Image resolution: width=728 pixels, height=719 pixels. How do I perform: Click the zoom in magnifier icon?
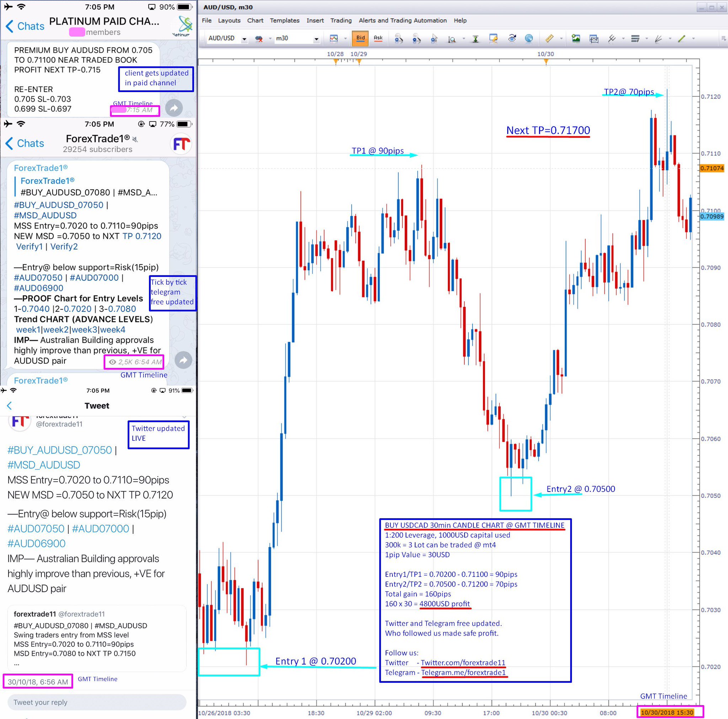399,38
